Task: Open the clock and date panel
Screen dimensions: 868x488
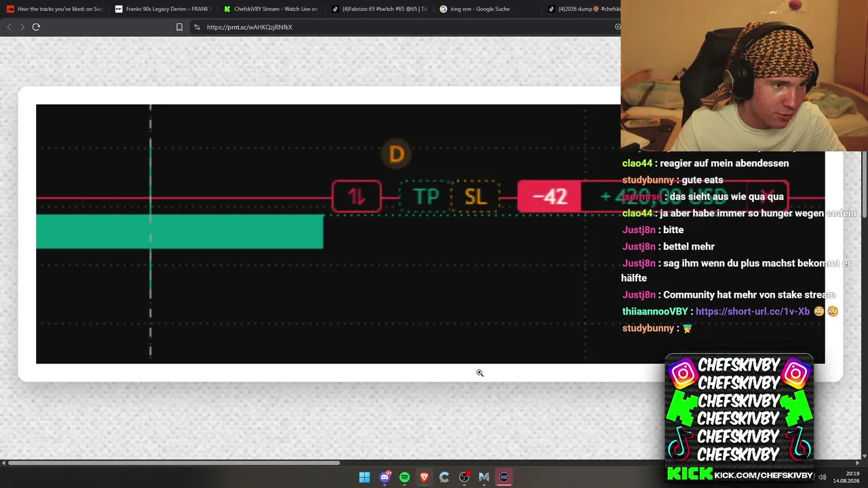Action: pyautogui.click(x=846, y=477)
